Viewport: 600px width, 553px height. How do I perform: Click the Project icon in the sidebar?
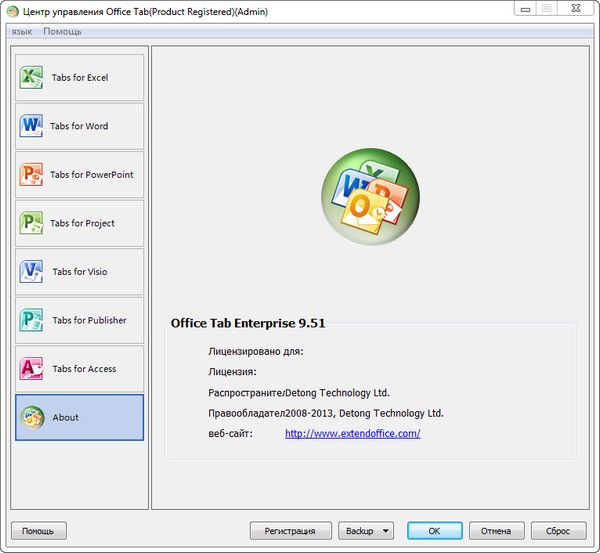click(x=31, y=223)
